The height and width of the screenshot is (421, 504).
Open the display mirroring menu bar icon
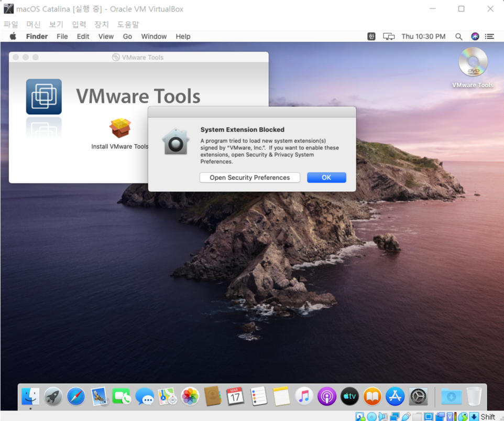389,36
